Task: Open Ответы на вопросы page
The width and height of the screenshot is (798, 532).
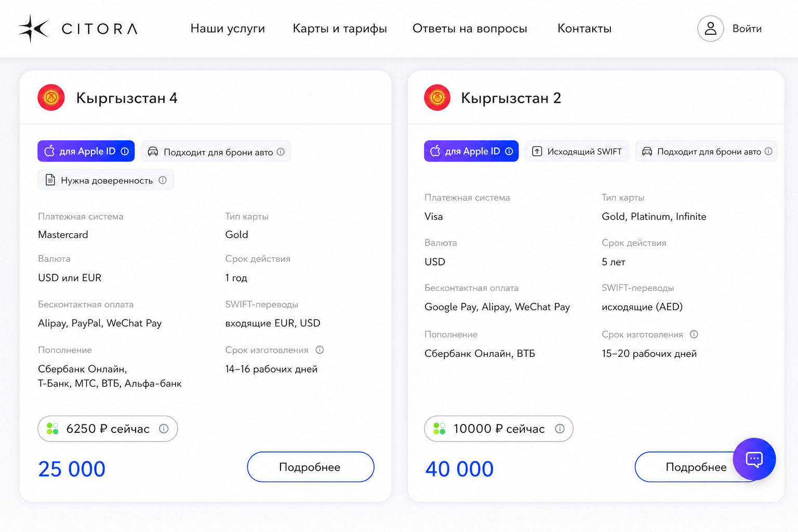Action: (470, 29)
